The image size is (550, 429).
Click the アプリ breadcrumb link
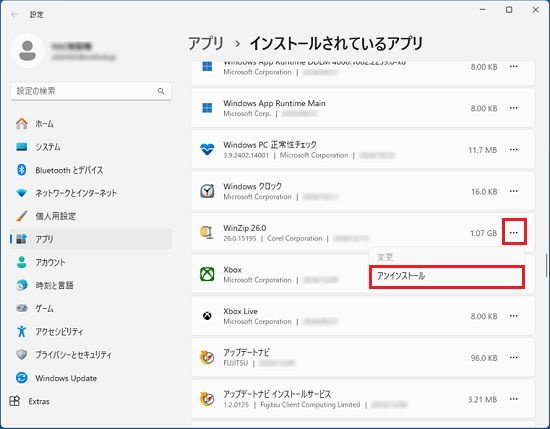206,44
